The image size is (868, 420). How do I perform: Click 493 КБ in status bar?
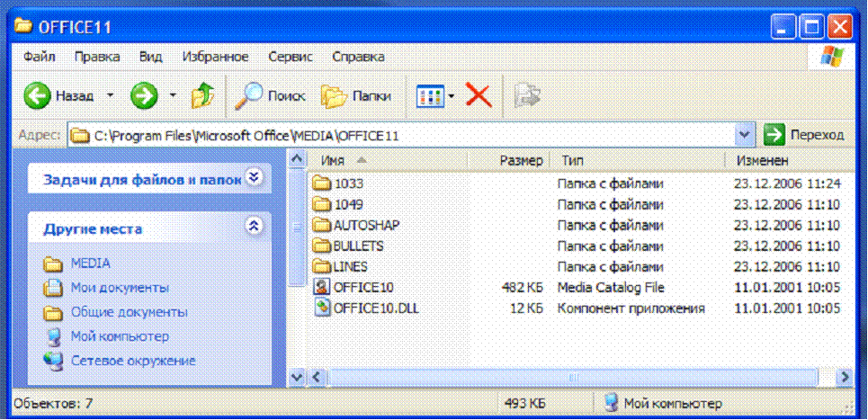(x=524, y=404)
